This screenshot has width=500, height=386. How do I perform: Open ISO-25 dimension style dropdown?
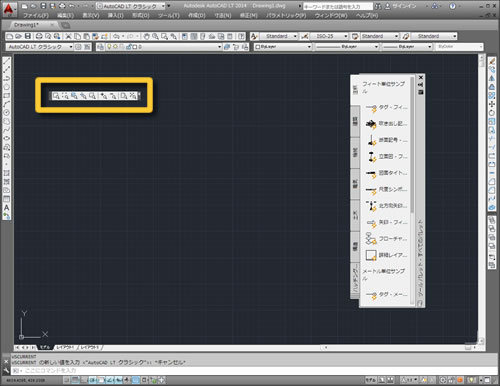pos(329,36)
